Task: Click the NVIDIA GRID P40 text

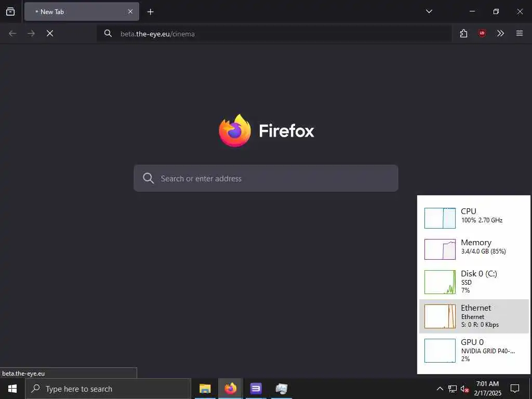Action: coord(488,351)
